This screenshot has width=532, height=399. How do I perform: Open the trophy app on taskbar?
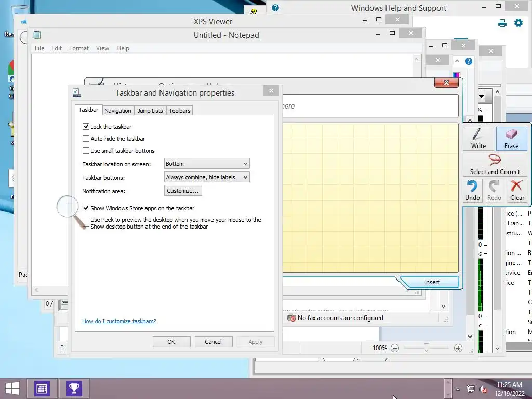[74, 389]
